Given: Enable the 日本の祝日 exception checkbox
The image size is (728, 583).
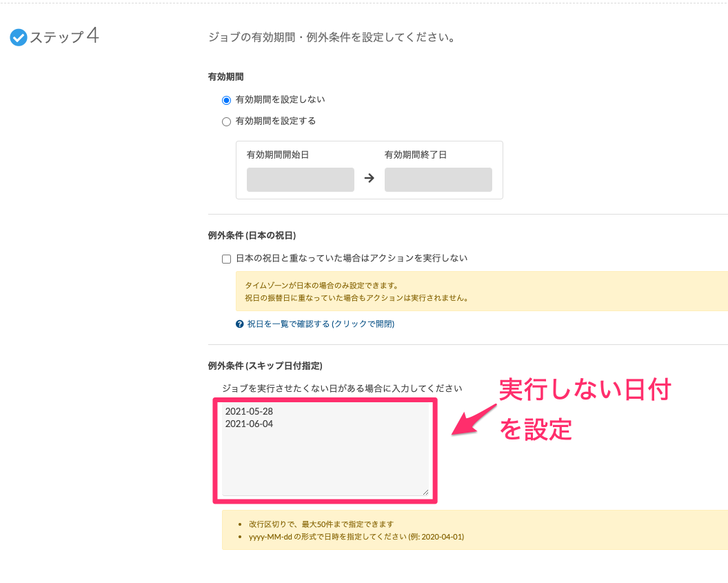Looking at the screenshot, I should 226,259.
